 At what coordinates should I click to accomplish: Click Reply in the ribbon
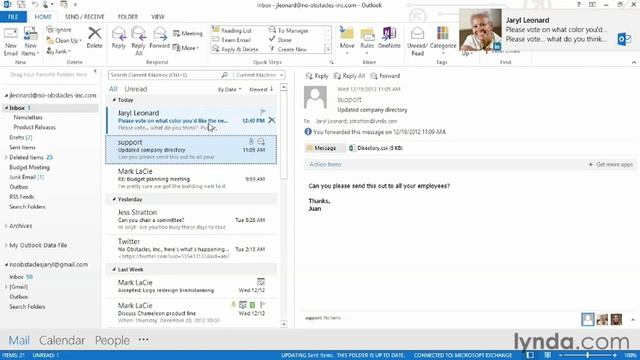pos(118,38)
